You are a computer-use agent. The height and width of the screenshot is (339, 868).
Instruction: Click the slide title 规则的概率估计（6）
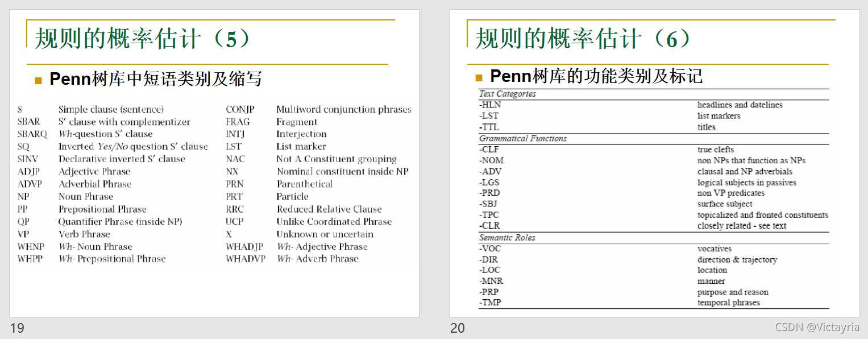pos(583,39)
